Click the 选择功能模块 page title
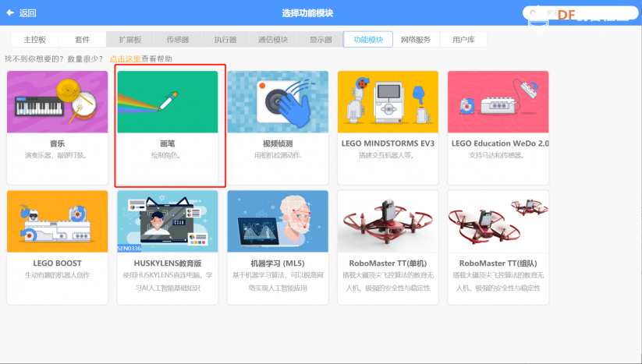Viewport: 642px width, 364px height. click(307, 13)
